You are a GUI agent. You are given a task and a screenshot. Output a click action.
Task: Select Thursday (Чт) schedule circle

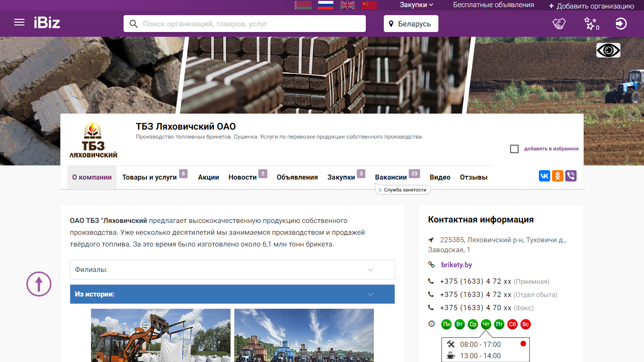pos(486,324)
